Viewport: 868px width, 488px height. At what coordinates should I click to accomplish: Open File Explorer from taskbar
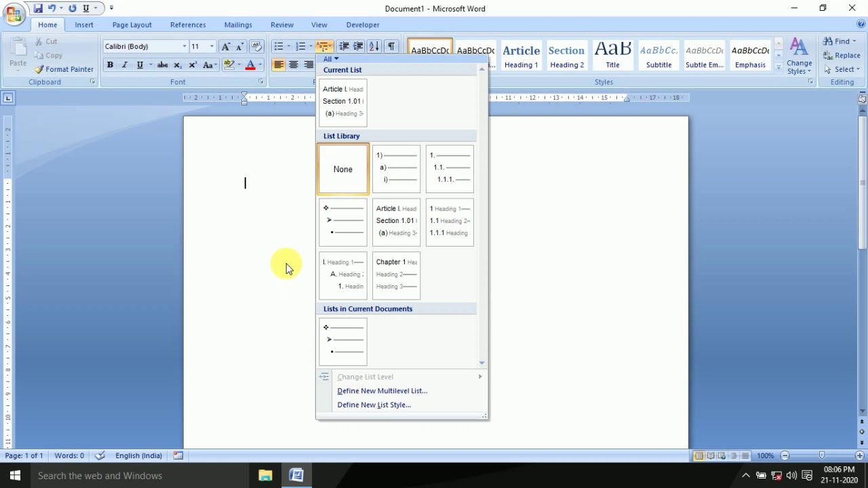click(265, 476)
